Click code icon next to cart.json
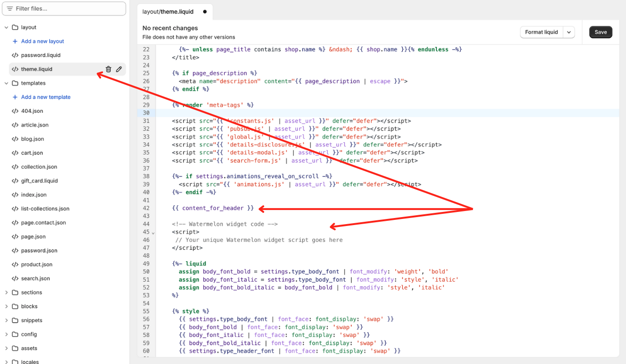The image size is (626, 364). [15, 153]
